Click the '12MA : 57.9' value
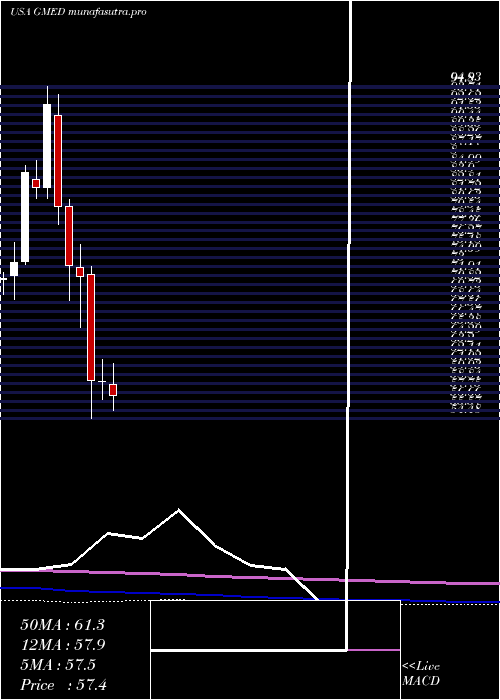 click(x=62, y=645)
